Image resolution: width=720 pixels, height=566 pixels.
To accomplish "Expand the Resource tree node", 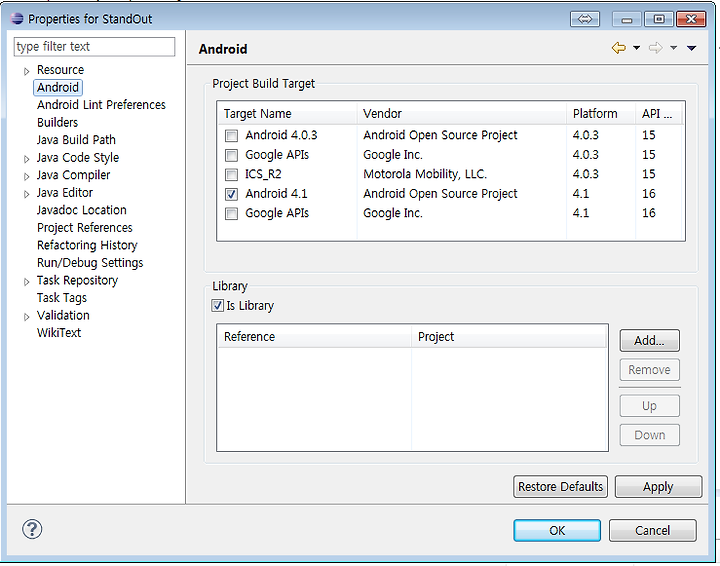I will pos(27,71).
